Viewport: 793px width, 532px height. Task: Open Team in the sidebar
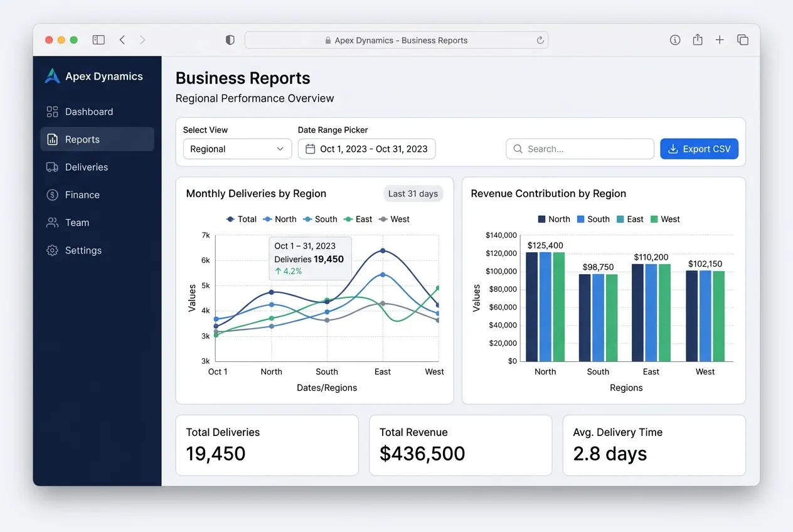point(97,222)
